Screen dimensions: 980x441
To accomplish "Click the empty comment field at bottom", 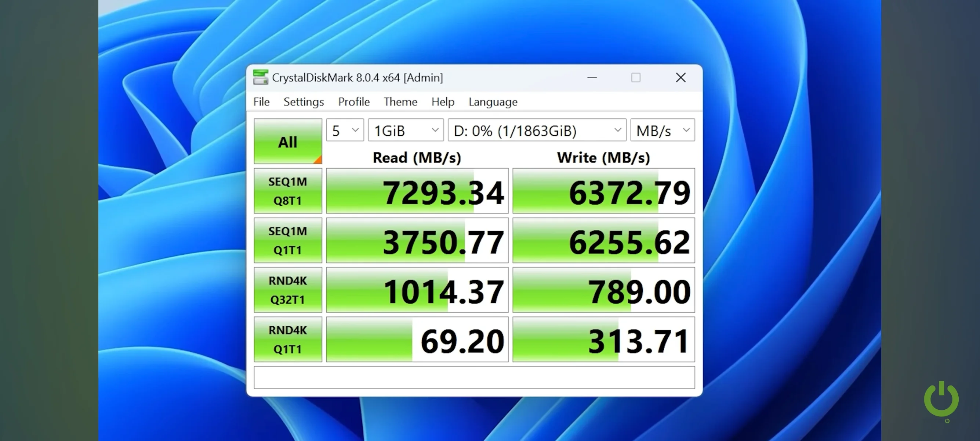I will 474,377.
